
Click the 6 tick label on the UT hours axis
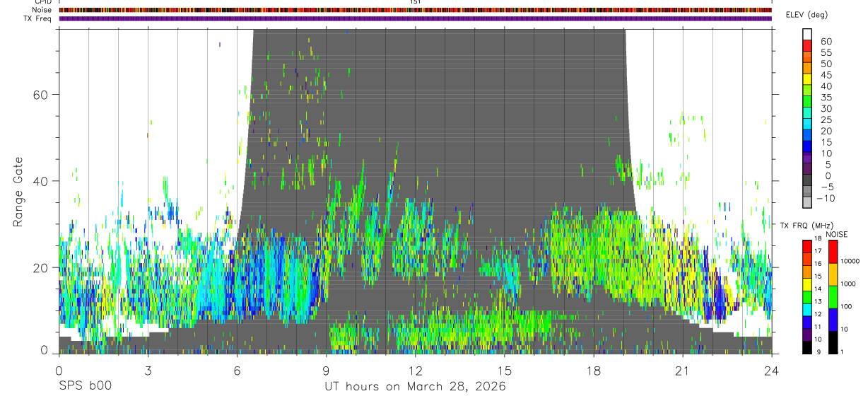(x=237, y=371)
